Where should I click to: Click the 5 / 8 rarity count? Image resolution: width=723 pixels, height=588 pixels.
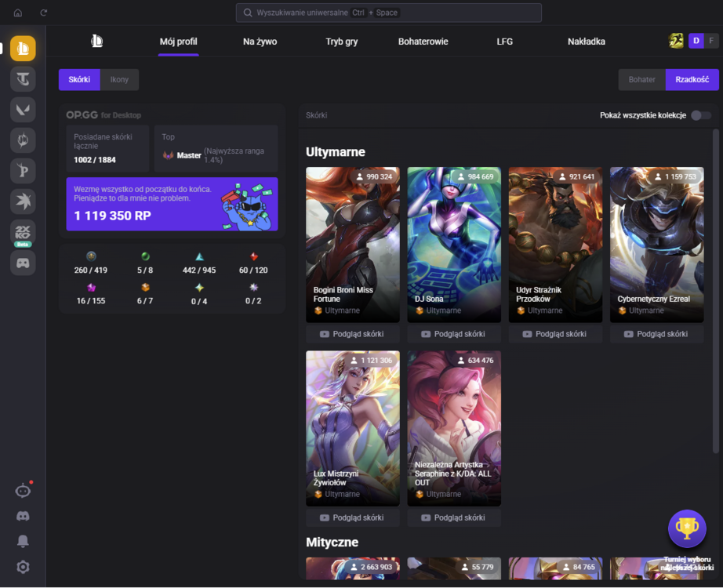pos(145,270)
